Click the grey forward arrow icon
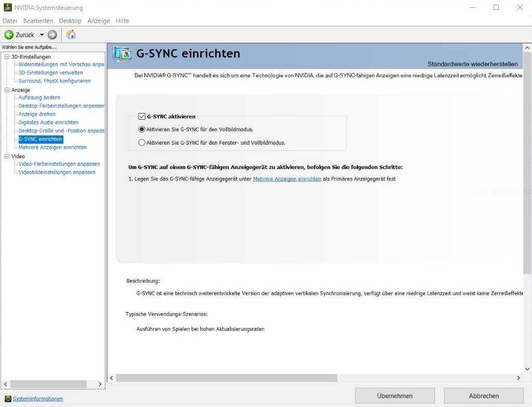The width and height of the screenshot is (532, 407). coord(52,35)
